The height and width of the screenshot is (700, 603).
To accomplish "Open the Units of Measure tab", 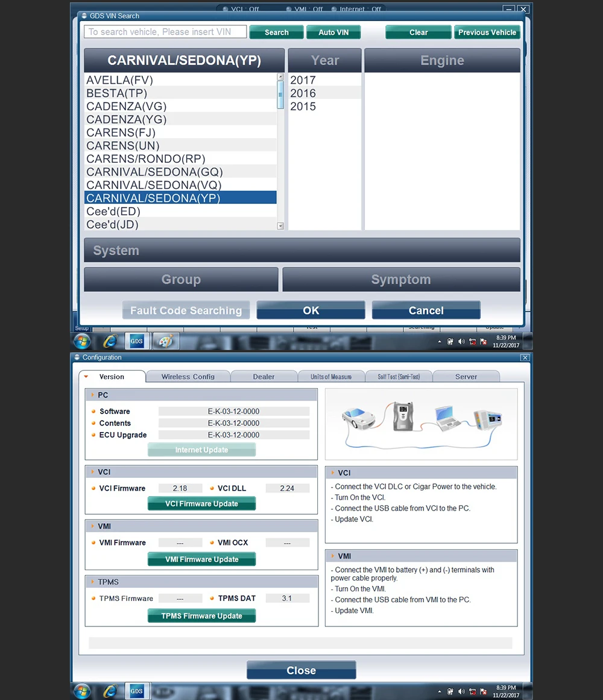I will [331, 377].
